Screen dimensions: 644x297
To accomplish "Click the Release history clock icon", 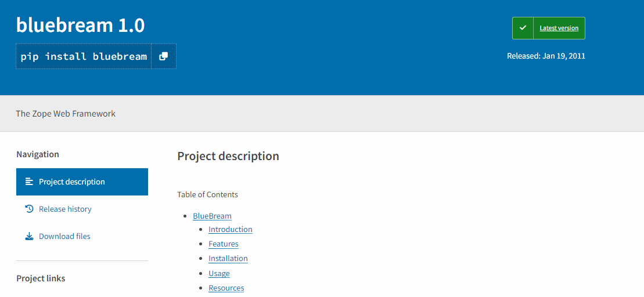I will click(29, 209).
